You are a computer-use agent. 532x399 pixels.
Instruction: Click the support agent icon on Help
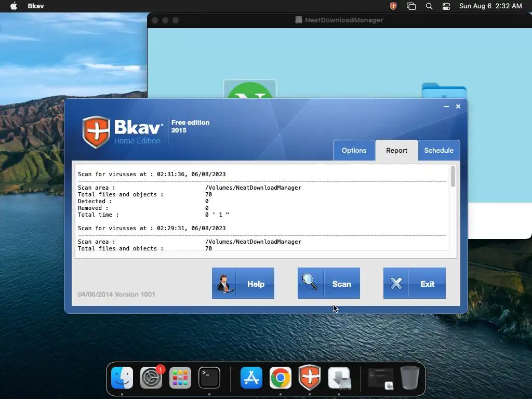224,284
